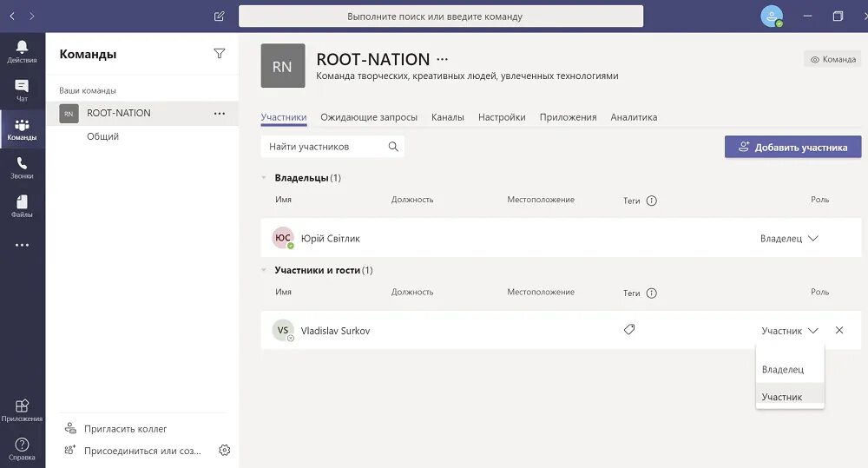
Task: Switch to the Каналы tab
Action: click(x=447, y=117)
